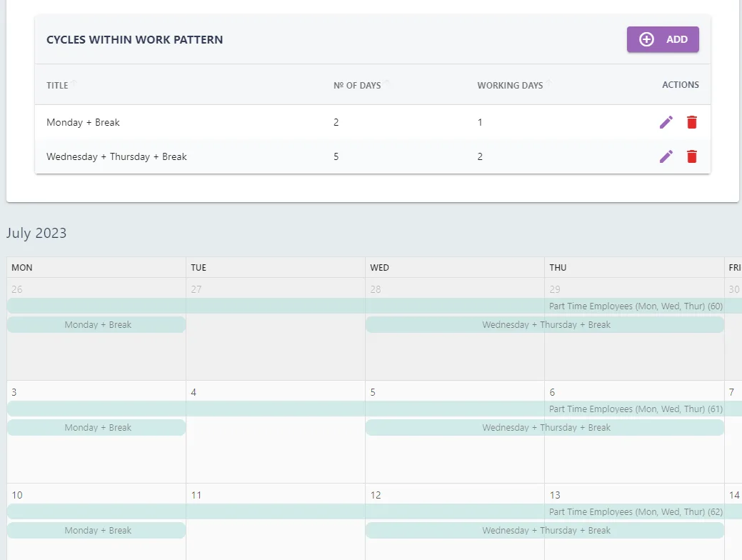Sort by Nº of Days column
Viewport: 742px width, 560px height.
pos(357,85)
